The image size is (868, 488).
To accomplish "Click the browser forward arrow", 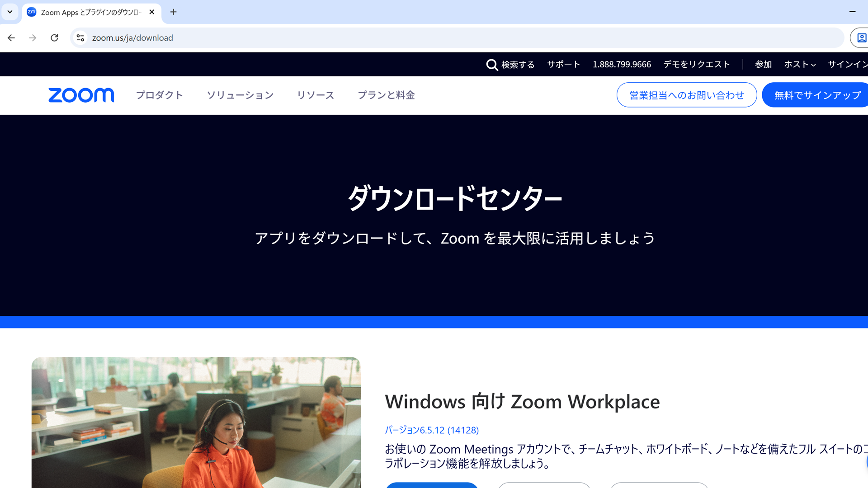I will [33, 38].
